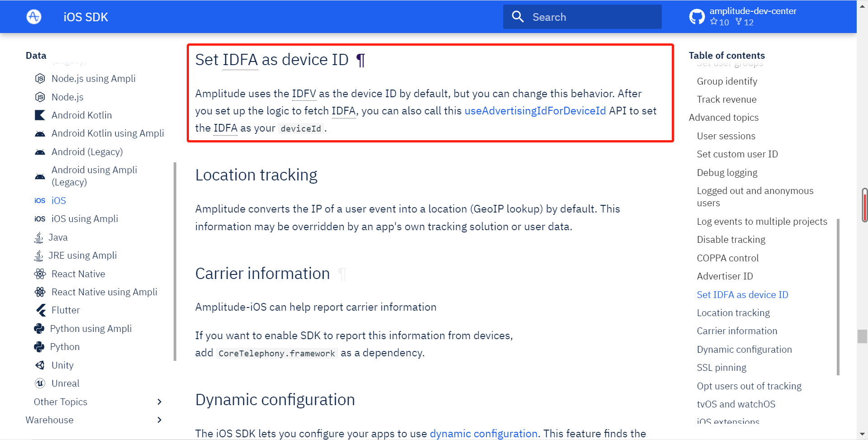Open the Unity SDK page
The height and width of the screenshot is (440, 868).
(62, 365)
